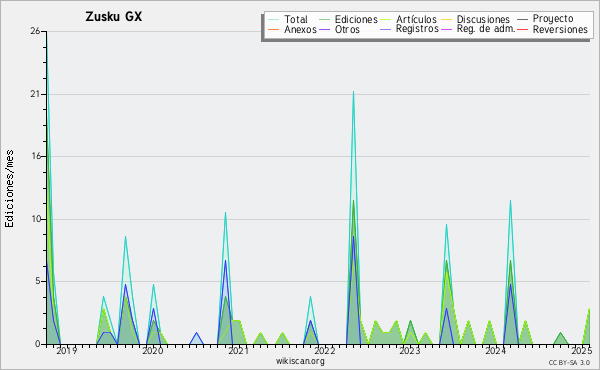The image size is (600, 370).
Task: Select the Anexos legend entry
Action: (x=300, y=29)
